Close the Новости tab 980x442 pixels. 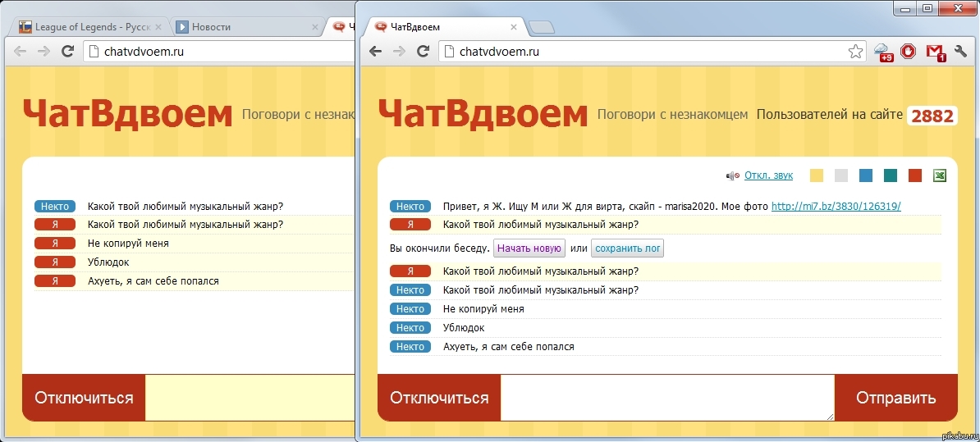pyautogui.click(x=314, y=27)
